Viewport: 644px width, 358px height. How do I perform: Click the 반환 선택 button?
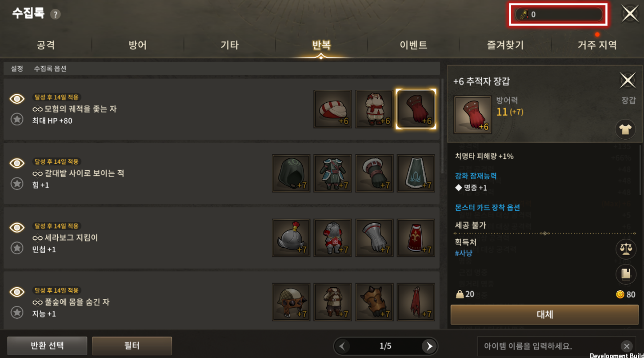(x=47, y=346)
